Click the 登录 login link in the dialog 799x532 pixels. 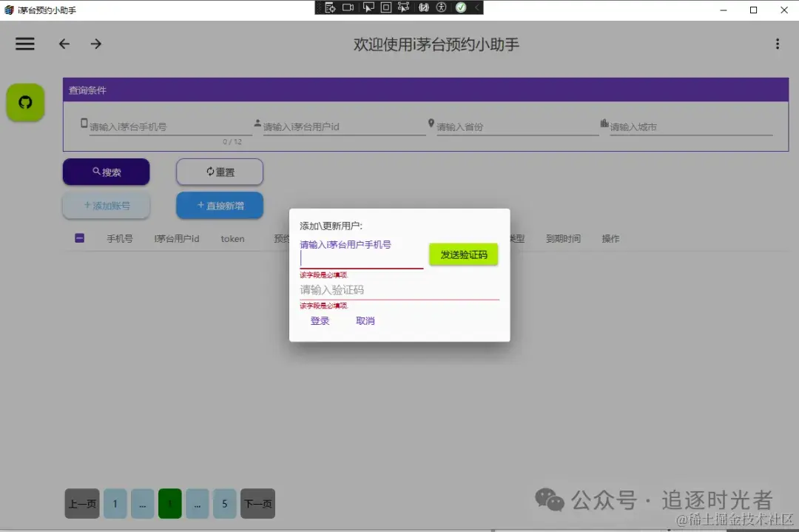coord(319,320)
